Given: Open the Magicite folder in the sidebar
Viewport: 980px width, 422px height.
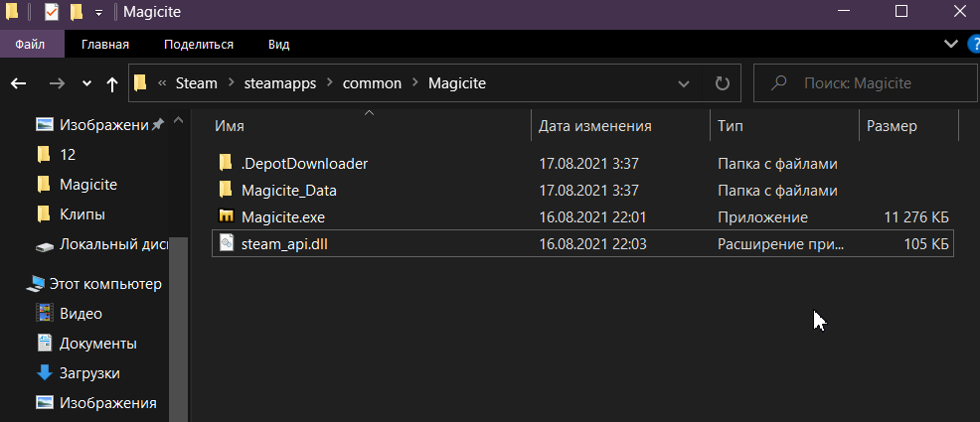Looking at the screenshot, I should (88, 184).
